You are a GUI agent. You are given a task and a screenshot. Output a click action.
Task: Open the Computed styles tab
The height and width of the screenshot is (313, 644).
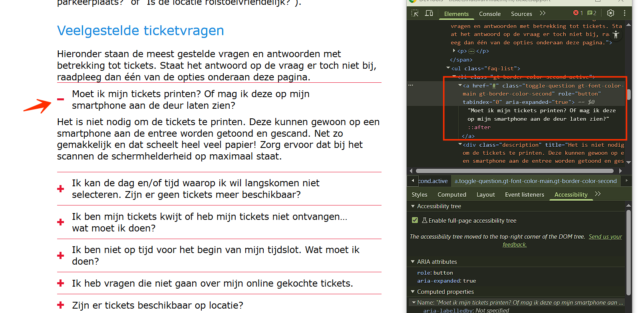click(451, 195)
